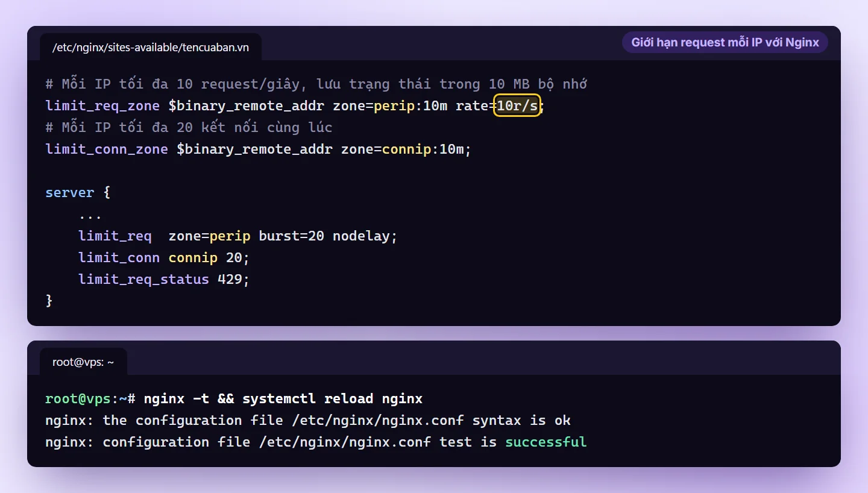Click the "systemctl reload nginx" command text
The width and height of the screenshot is (868, 493).
pos(333,399)
